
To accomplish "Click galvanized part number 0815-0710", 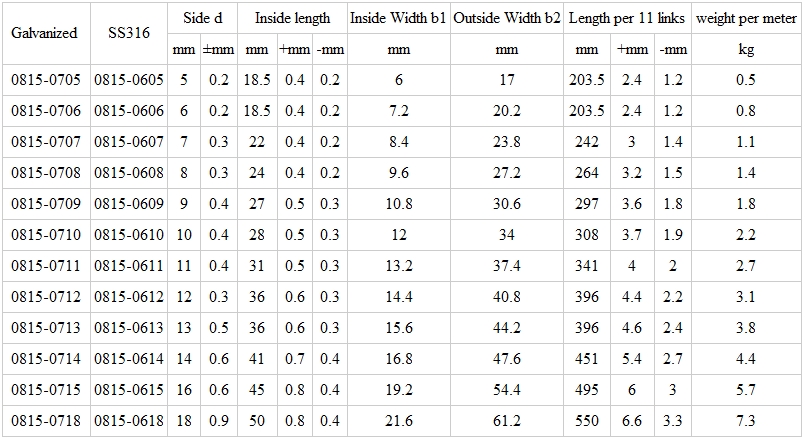I will 44,235.
